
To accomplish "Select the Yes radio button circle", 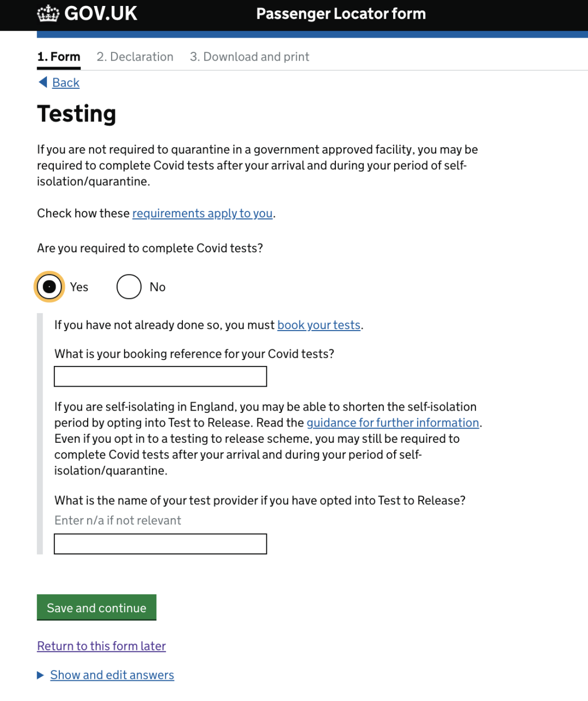I will tap(49, 287).
